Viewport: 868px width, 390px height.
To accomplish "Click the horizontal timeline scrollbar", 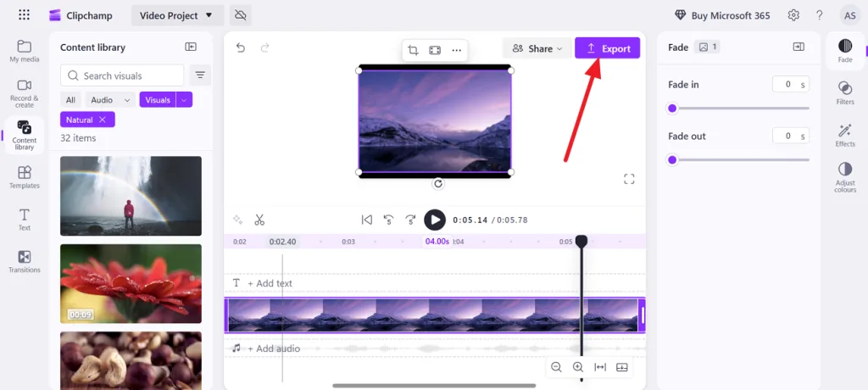I will pyautogui.click(x=434, y=386).
